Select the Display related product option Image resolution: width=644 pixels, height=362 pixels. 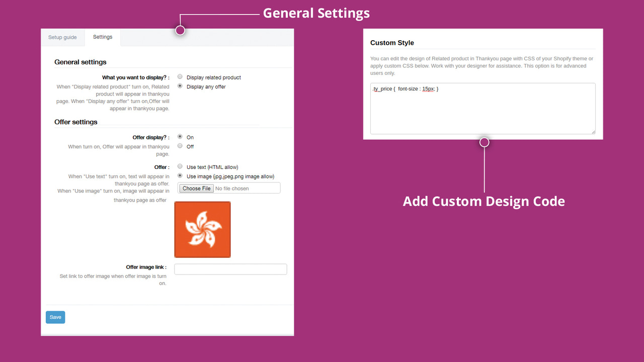click(x=180, y=76)
